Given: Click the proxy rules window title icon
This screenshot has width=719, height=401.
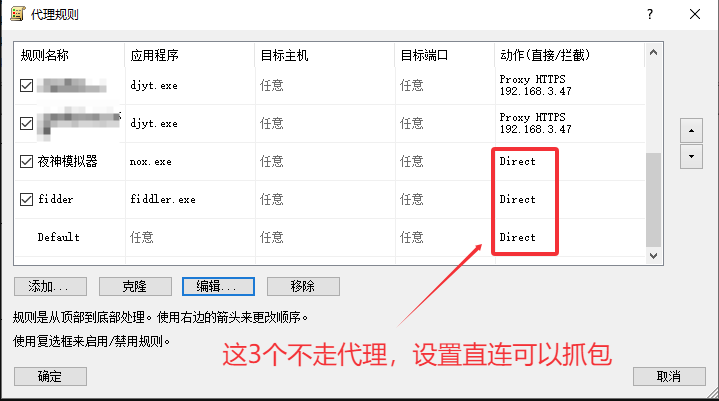Looking at the screenshot, I should click(17, 14).
